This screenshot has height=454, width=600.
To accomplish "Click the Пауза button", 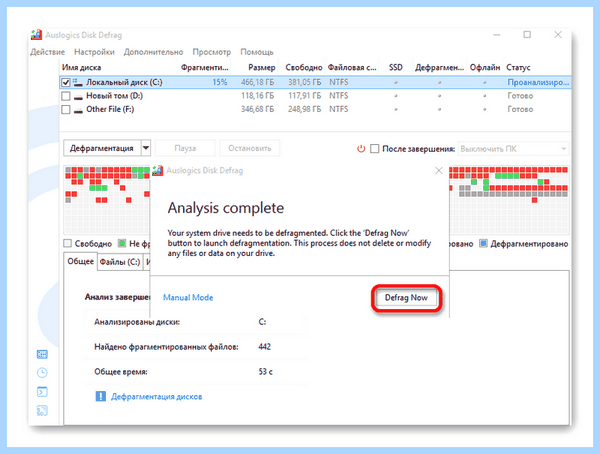I will click(x=185, y=148).
